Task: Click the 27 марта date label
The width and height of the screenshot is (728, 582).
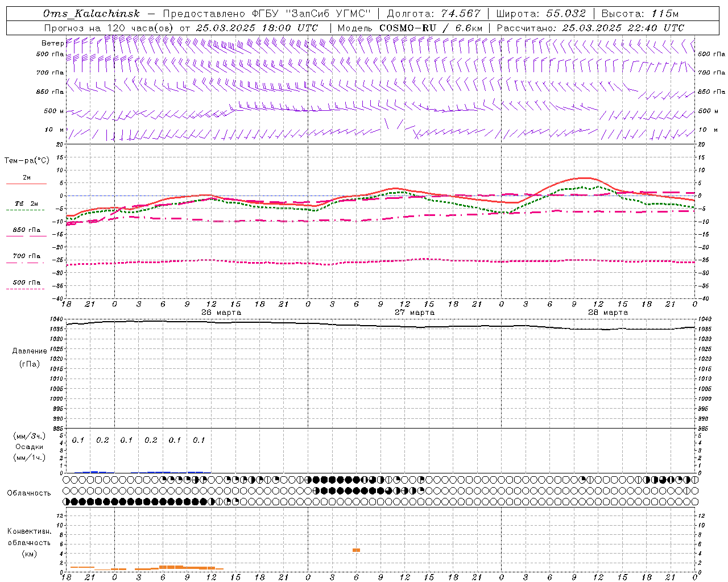Action: tap(415, 313)
